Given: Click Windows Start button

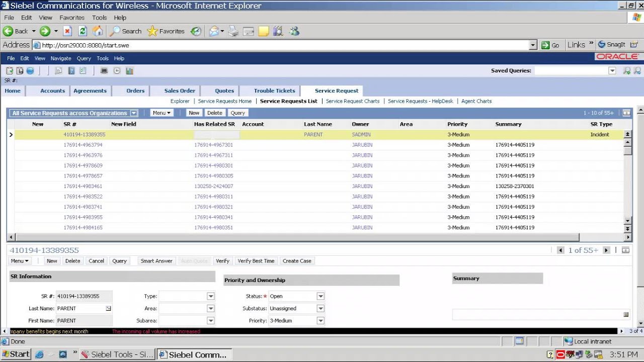Looking at the screenshot, I should pyautogui.click(x=16, y=354).
